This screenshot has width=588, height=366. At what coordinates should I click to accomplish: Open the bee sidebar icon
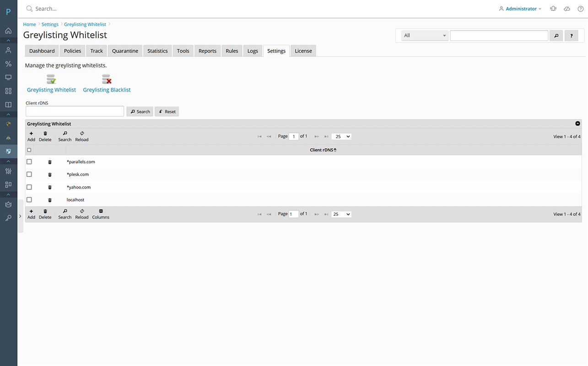(x=8, y=138)
